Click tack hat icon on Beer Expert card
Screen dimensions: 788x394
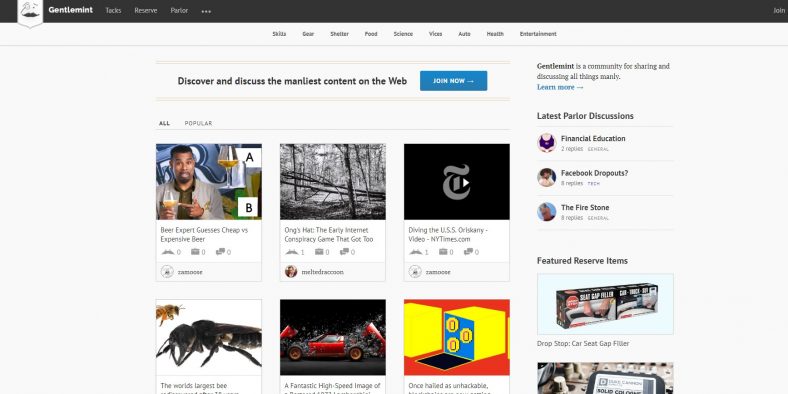tap(167, 252)
